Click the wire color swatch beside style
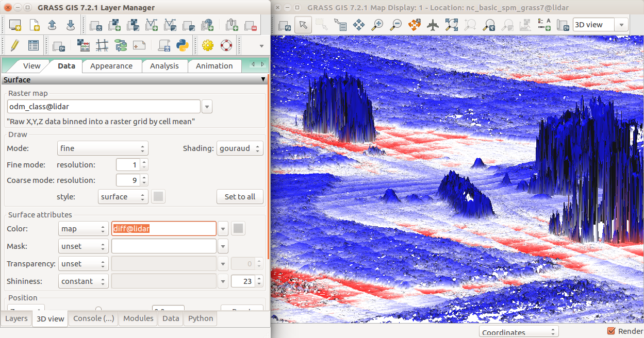Screen dimensions: 644x338 tap(159, 197)
